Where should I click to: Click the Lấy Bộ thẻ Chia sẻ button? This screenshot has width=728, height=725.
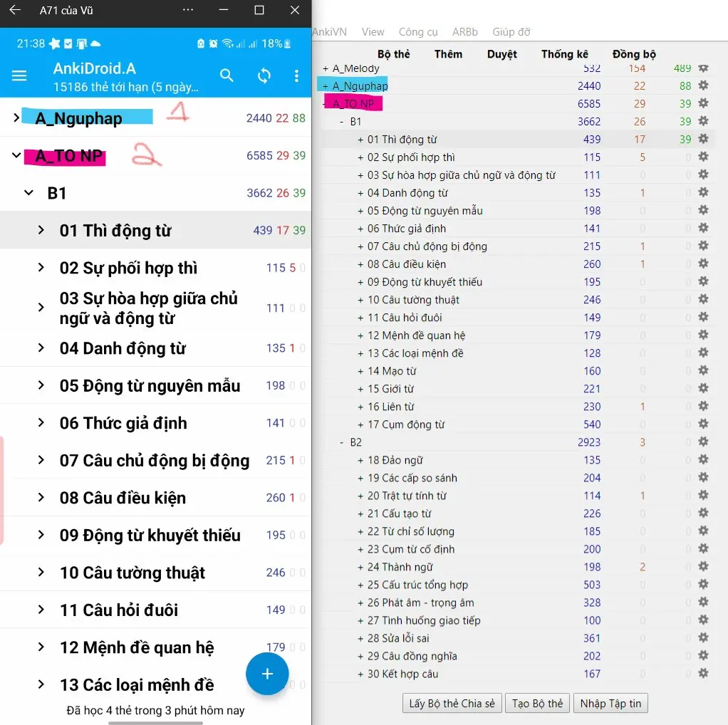[452, 704]
